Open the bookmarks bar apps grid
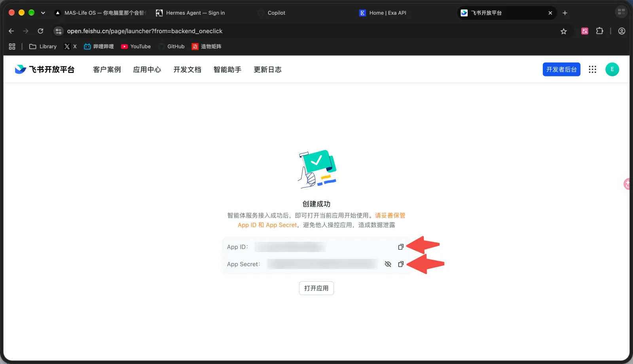Image resolution: width=633 pixels, height=364 pixels. point(12,47)
